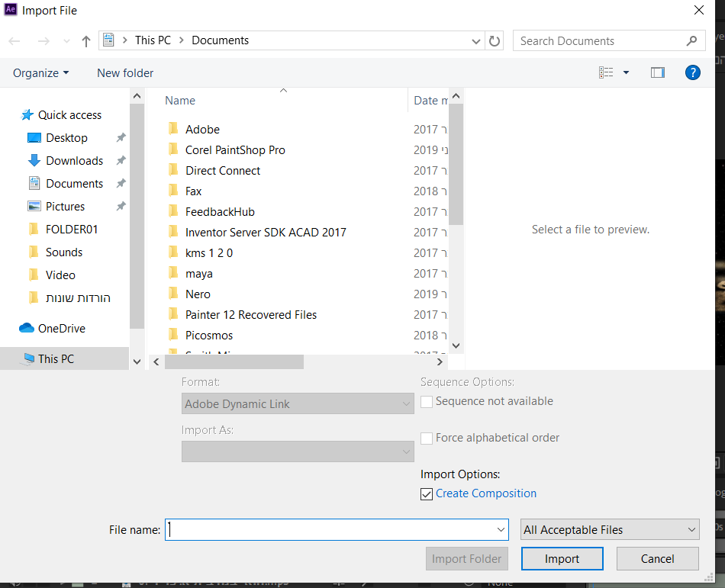Change view with the view icon
Screen dimensions: 725x588
[606, 72]
